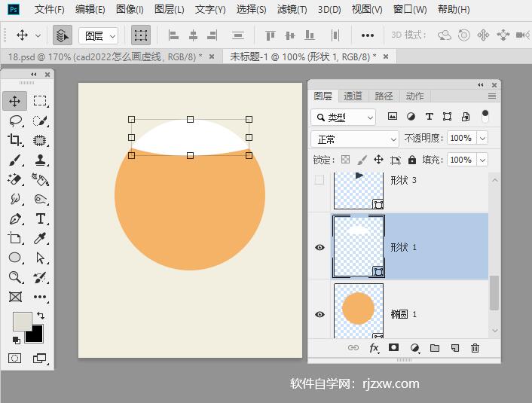
Task: Delete layer with trash icon
Action: (x=475, y=348)
